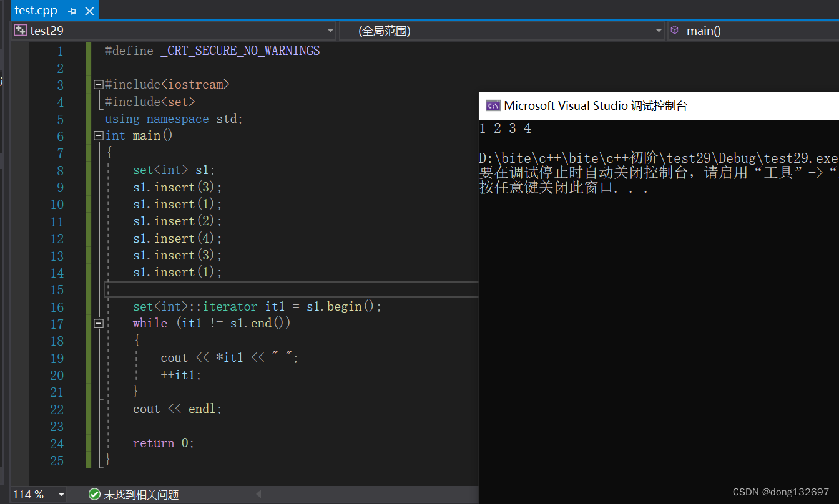Click the horizontal scrollbar left arrow
839x504 pixels.
coord(260,495)
